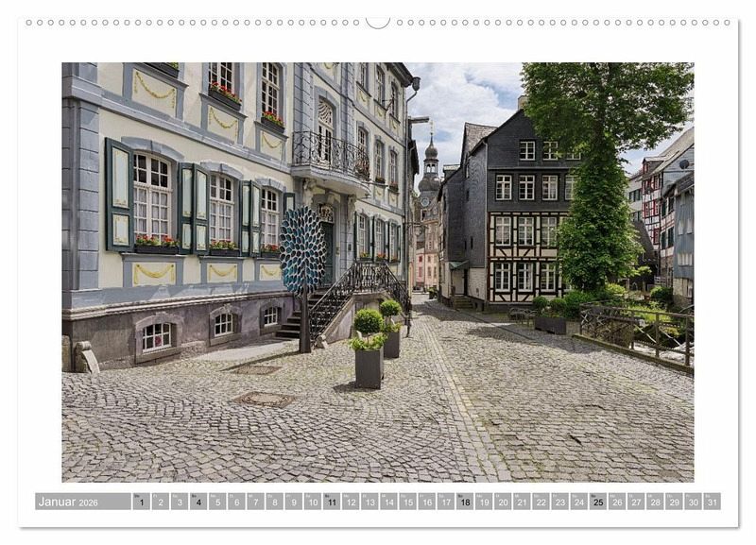Select day 1 in the calendar strip

point(141,502)
